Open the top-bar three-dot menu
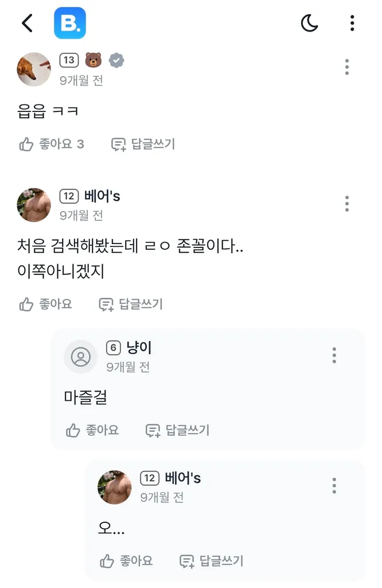 (x=352, y=23)
